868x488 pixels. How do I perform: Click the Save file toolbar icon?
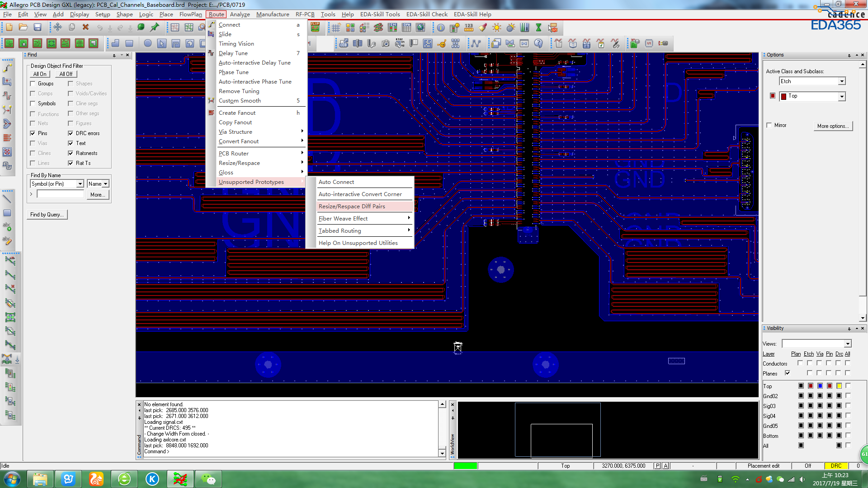(38, 28)
